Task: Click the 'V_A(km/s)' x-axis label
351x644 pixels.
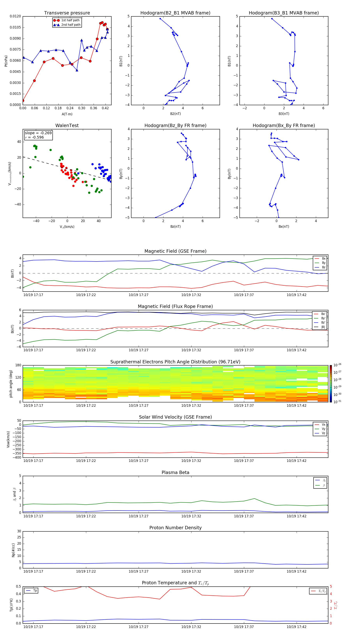Action: tap(67, 227)
